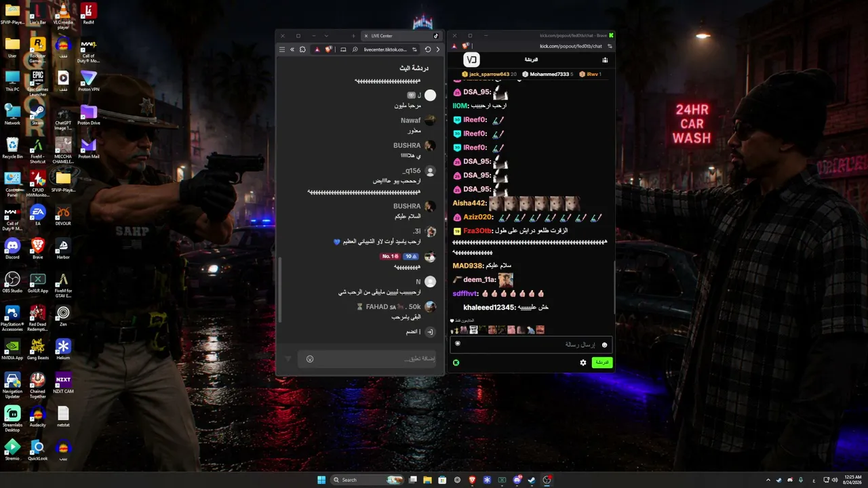Screen dimensions: 868x488
Task: Select the Streamlabs Desktop icon
Action: pos(12,419)
